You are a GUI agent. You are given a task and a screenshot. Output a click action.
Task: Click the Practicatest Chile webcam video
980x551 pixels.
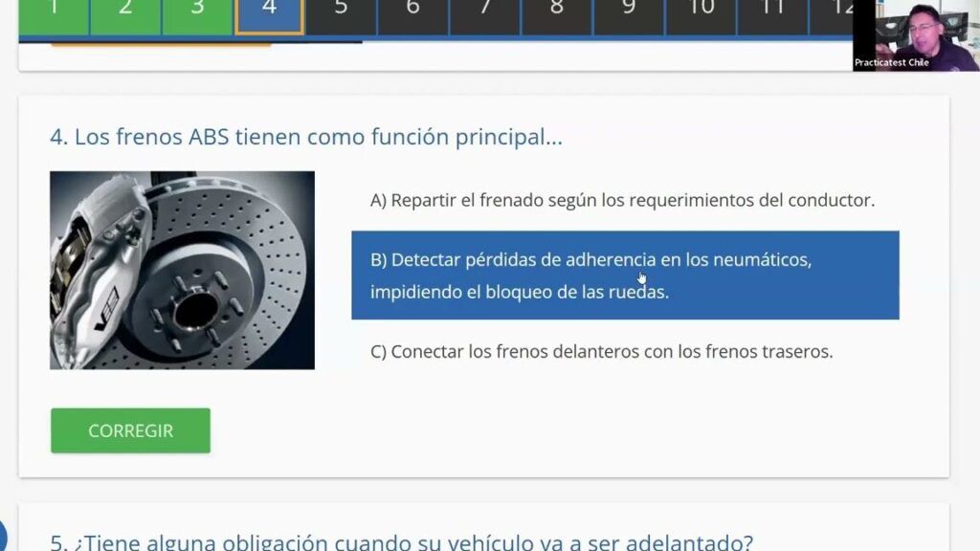(x=915, y=35)
